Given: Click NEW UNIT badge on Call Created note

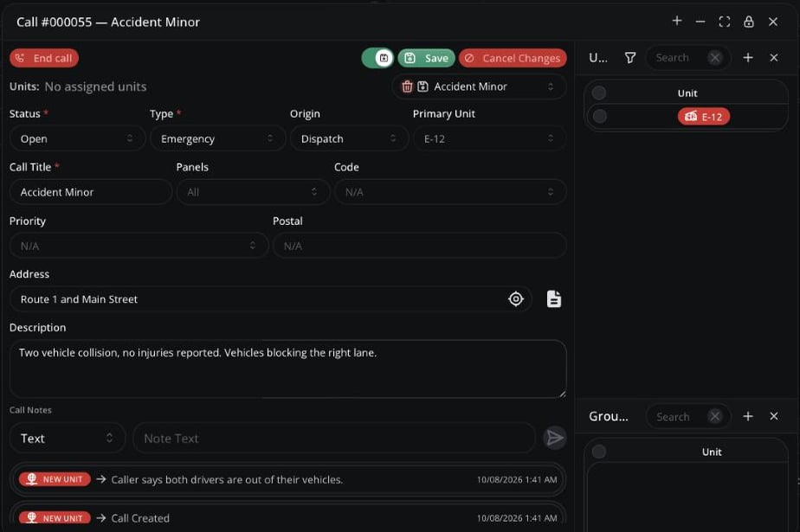Looking at the screenshot, I should [55, 518].
